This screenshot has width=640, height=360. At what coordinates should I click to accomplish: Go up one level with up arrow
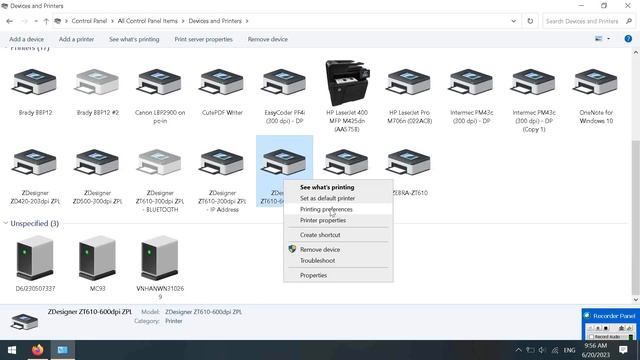point(46,21)
